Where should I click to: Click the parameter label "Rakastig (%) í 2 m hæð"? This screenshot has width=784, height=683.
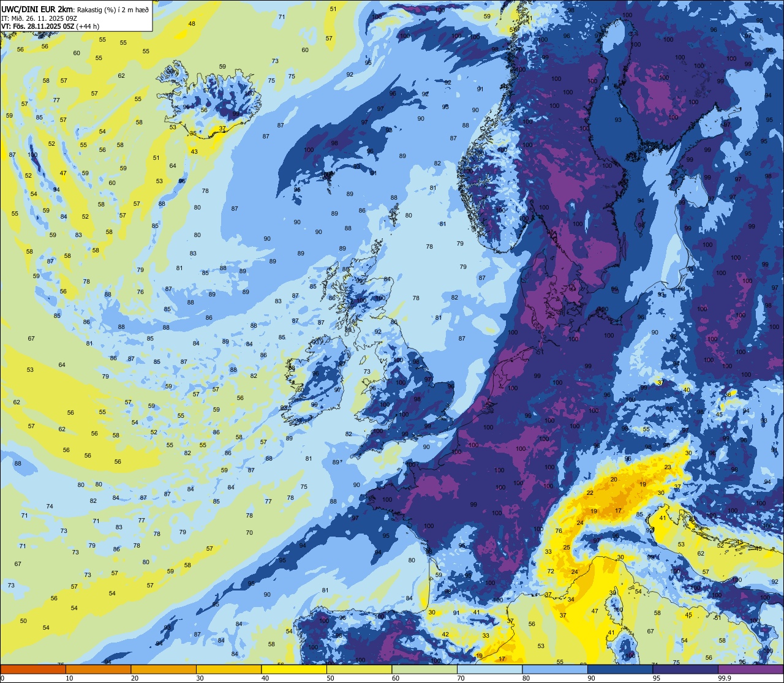113,9
